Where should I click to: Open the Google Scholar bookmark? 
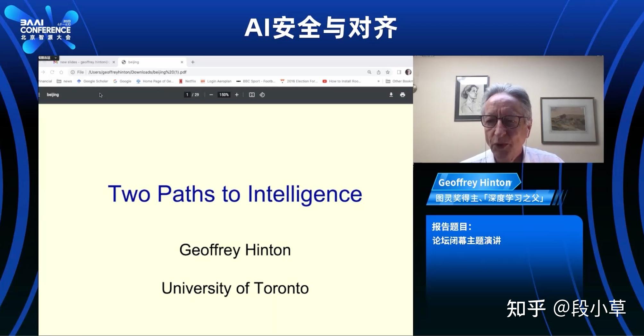pos(92,81)
